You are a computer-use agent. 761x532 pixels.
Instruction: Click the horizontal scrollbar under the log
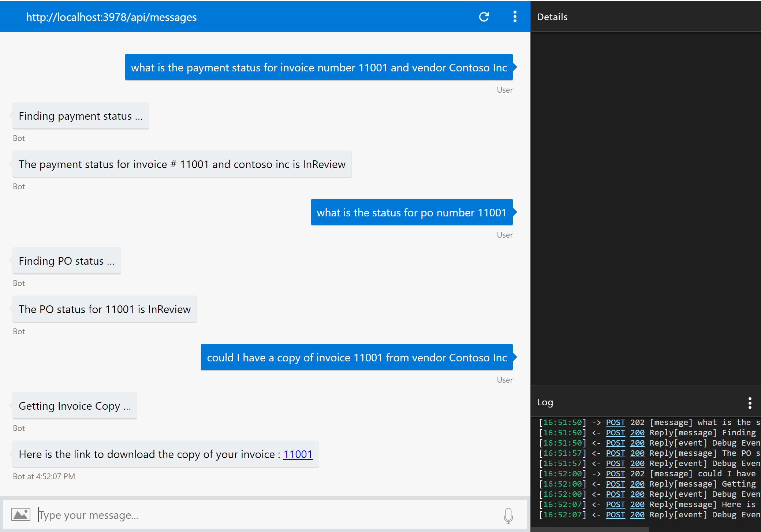point(589,529)
